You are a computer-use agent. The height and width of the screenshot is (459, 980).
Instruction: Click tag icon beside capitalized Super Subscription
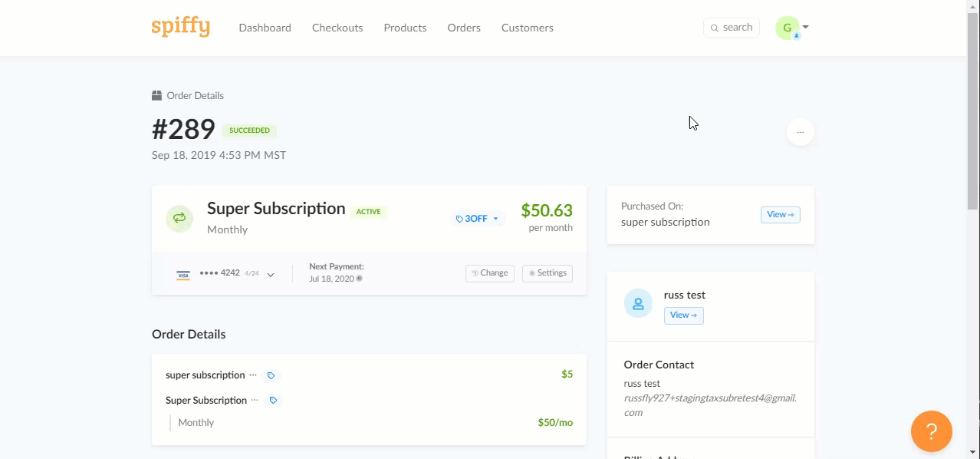273,401
